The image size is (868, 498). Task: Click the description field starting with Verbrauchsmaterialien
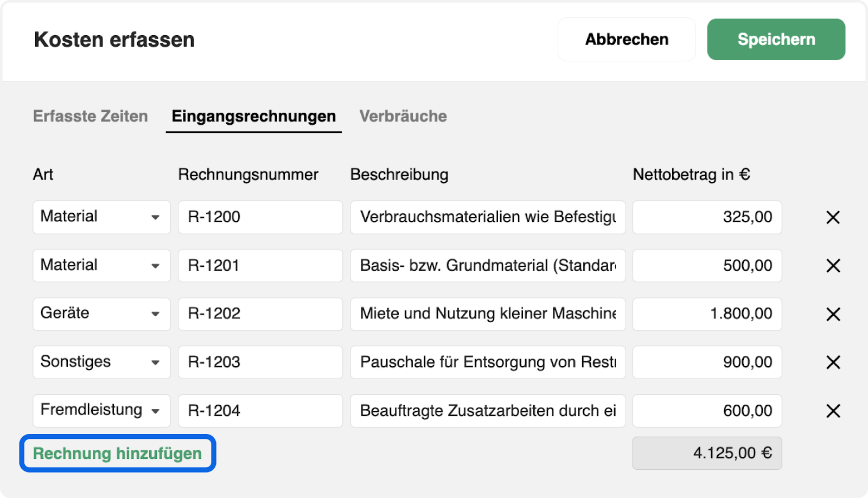pos(488,217)
